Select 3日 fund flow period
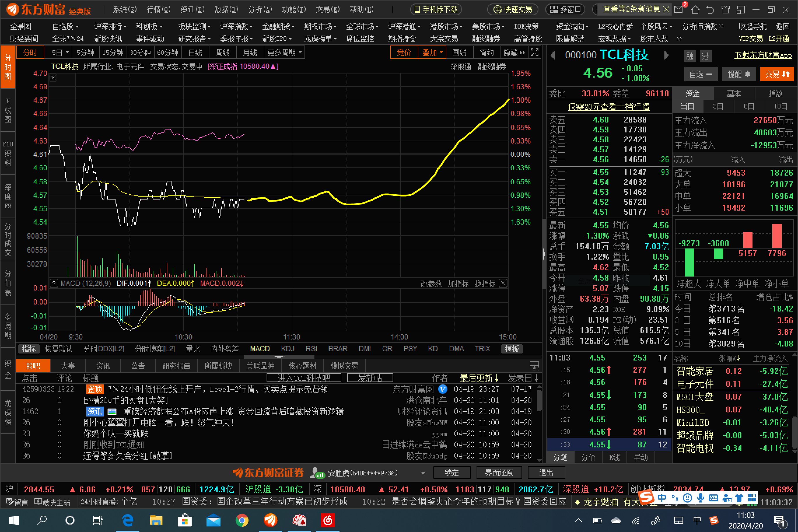This screenshot has width=798, height=532. point(718,106)
